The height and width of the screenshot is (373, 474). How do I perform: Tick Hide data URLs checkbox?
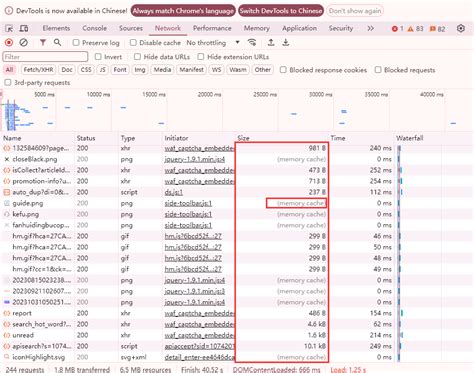pos(137,57)
